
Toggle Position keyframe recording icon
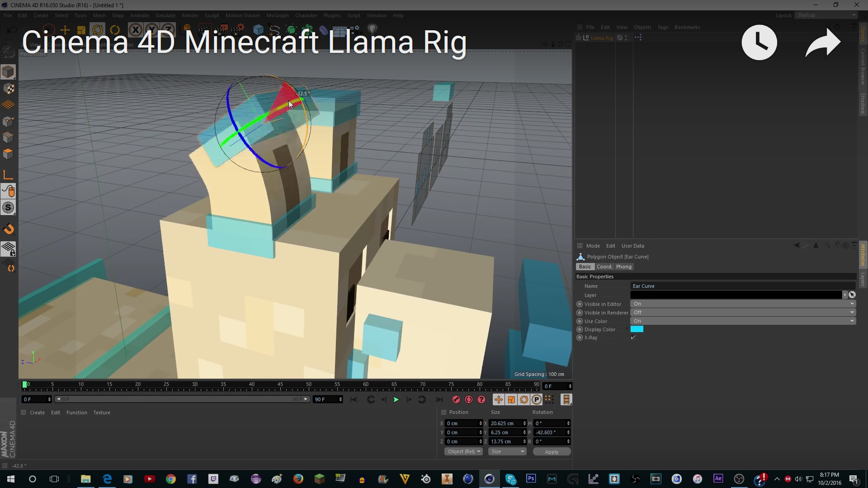click(498, 399)
